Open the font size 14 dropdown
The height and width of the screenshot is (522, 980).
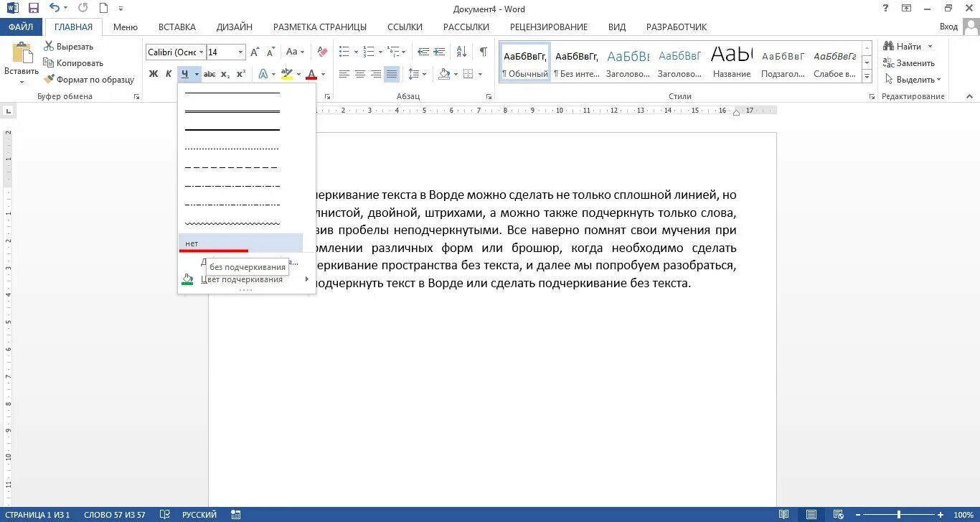pos(240,52)
